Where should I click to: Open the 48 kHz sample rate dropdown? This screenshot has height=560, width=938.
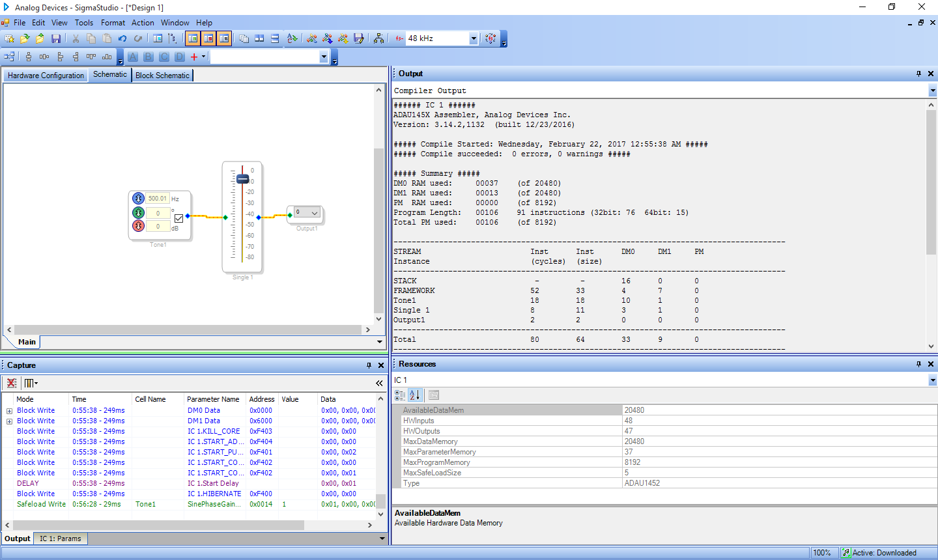pos(474,38)
